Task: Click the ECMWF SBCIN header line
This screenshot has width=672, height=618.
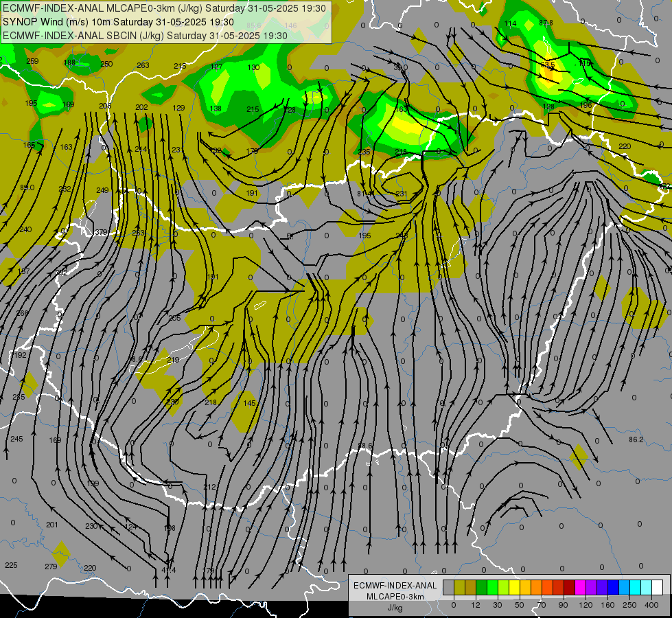Action: 145,36
